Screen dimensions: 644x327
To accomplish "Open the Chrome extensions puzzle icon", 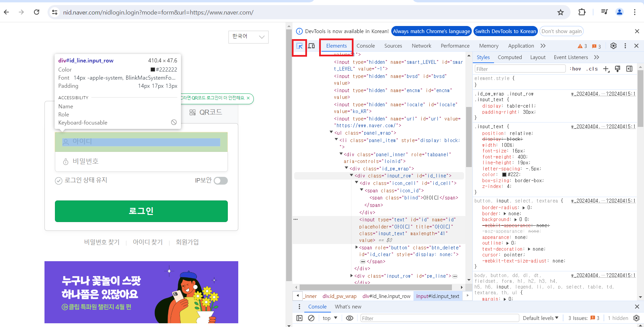I will point(582,12).
